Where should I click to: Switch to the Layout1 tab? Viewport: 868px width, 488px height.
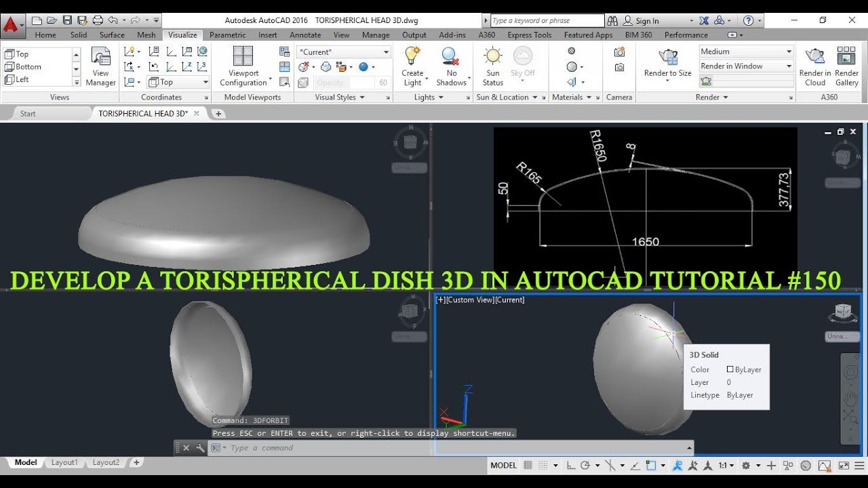[x=64, y=462]
